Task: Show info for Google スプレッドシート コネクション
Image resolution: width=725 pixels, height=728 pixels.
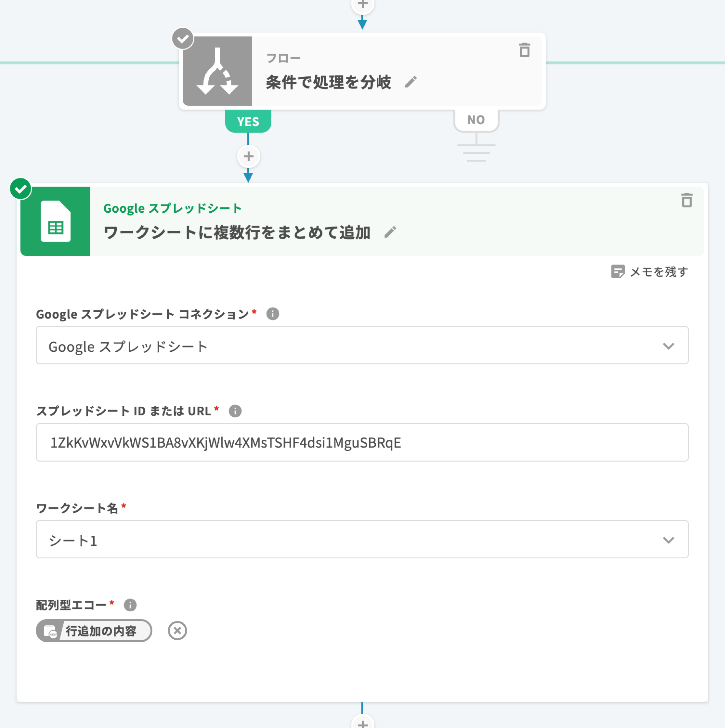Action: 272,313
